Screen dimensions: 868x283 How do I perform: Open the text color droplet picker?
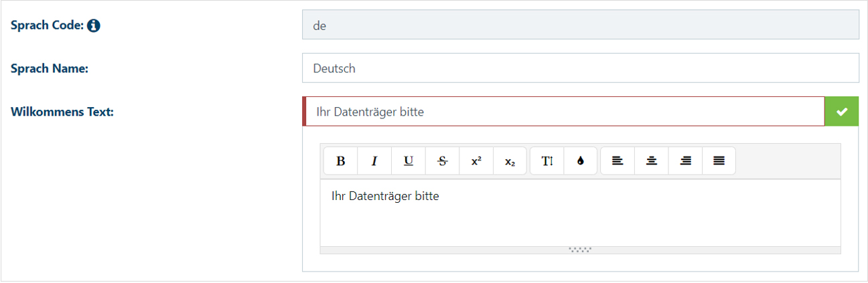click(x=581, y=161)
